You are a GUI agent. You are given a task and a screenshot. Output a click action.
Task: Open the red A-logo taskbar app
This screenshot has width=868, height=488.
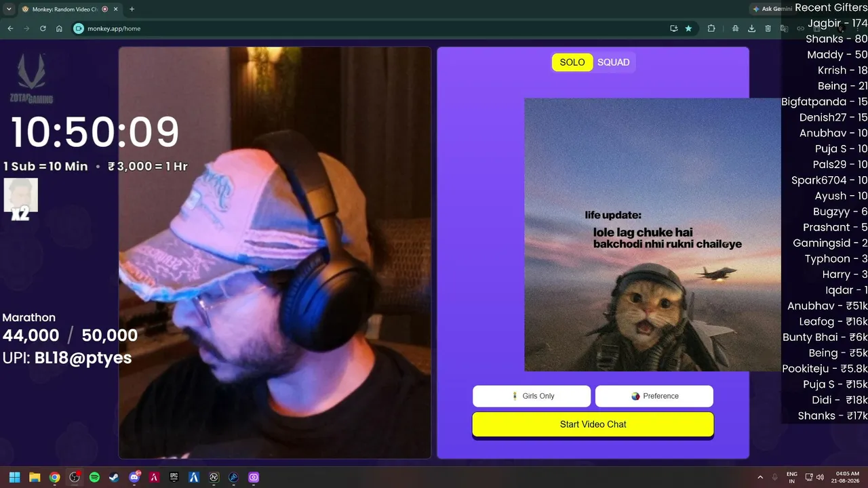click(x=154, y=477)
